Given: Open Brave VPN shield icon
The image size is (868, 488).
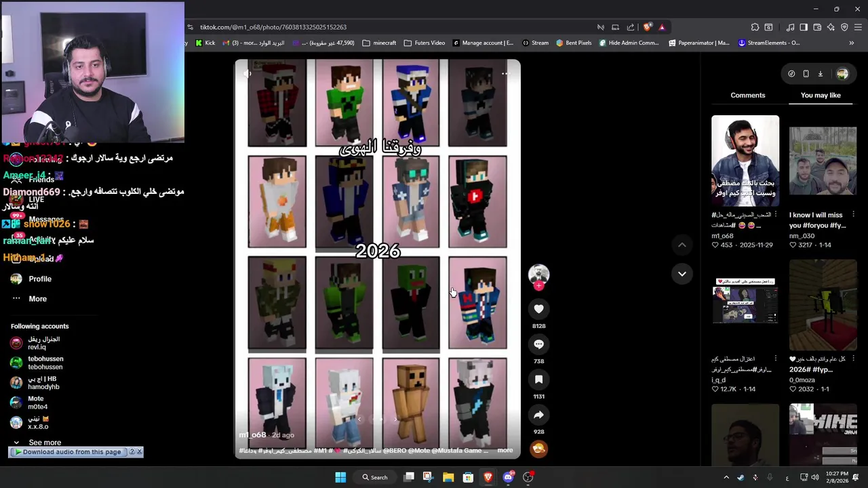Looking at the screenshot, I should pyautogui.click(x=844, y=27).
